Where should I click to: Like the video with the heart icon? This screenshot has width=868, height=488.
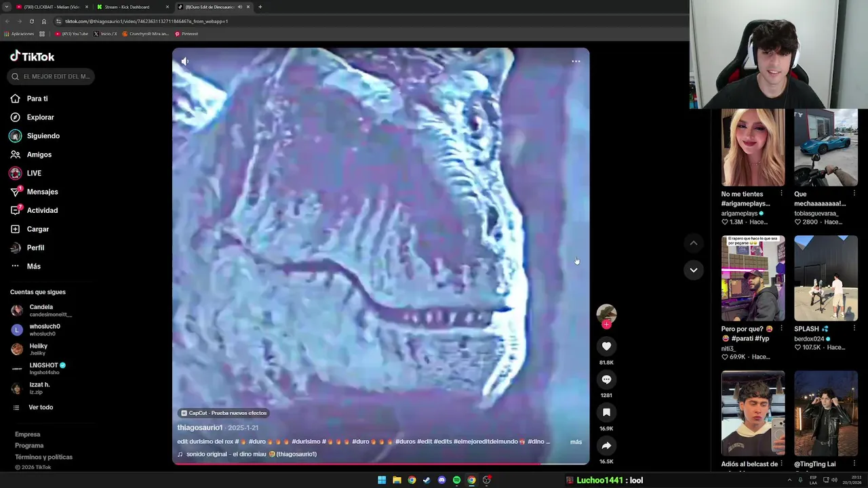coord(606,346)
